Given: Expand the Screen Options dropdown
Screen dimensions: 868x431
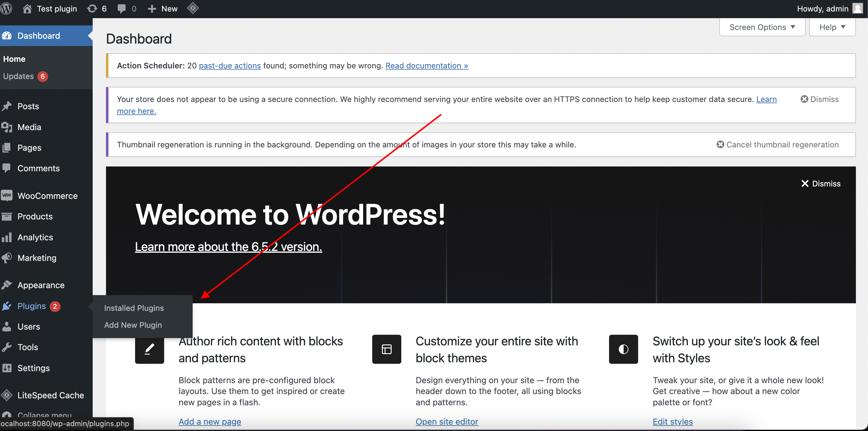Looking at the screenshot, I should (762, 27).
